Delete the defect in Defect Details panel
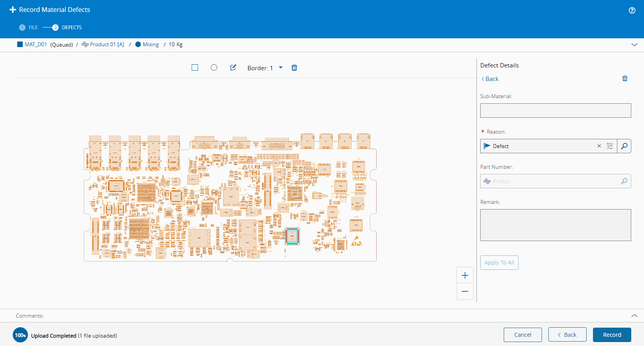 tap(624, 79)
